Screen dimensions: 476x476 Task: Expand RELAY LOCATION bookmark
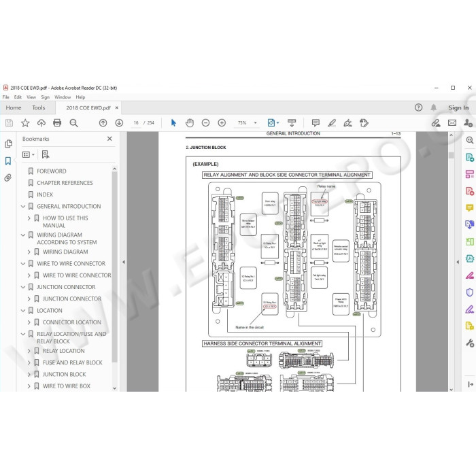coord(29,351)
